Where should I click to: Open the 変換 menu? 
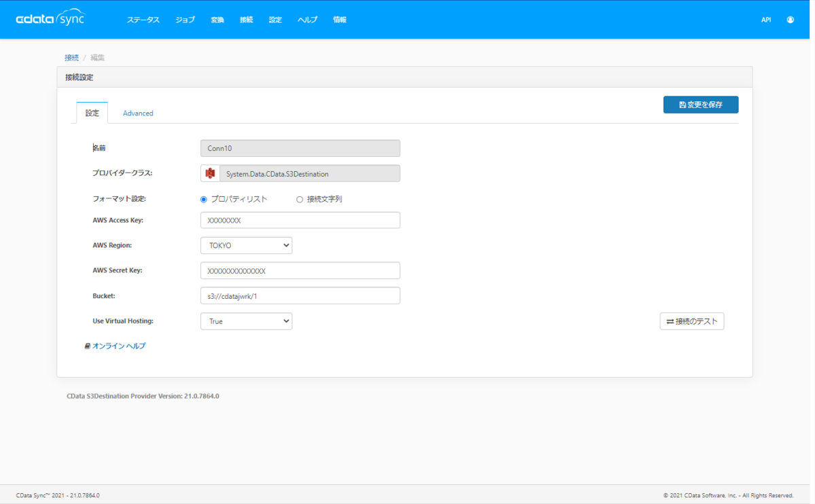click(x=217, y=20)
